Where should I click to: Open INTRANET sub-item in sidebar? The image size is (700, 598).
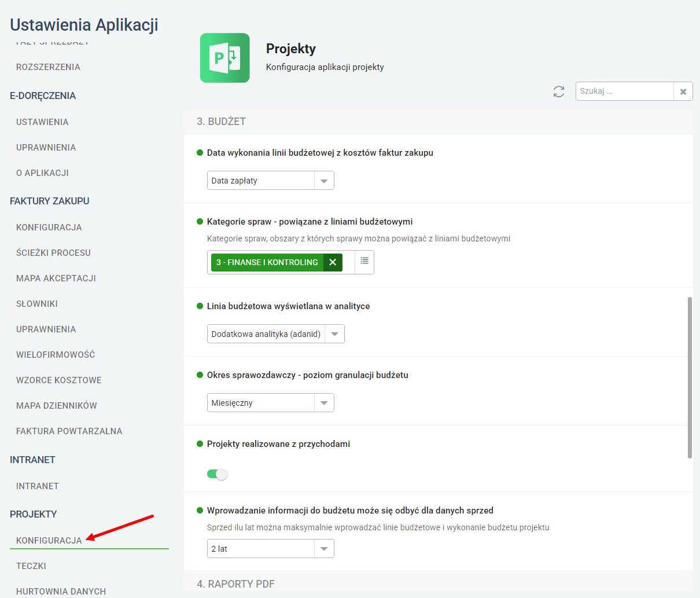(x=38, y=486)
